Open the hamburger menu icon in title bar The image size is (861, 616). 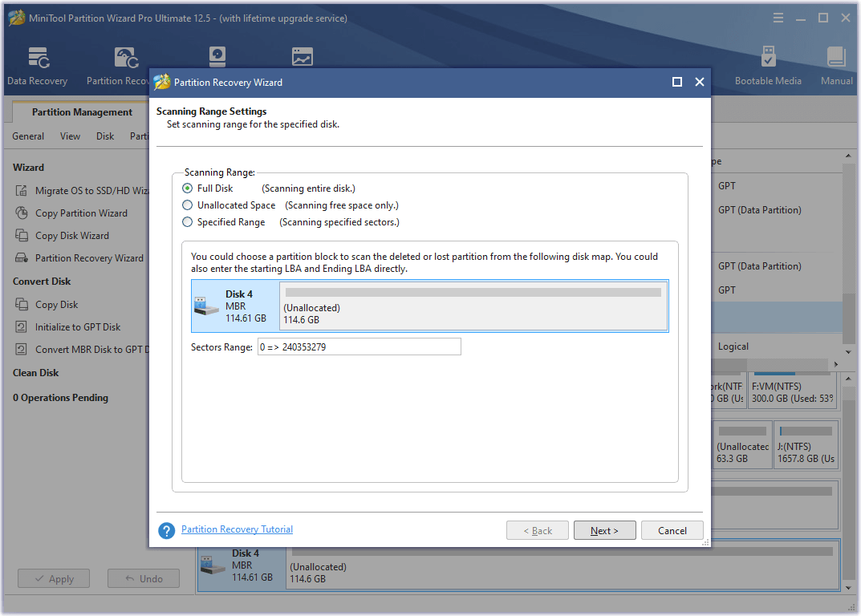point(778,18)
